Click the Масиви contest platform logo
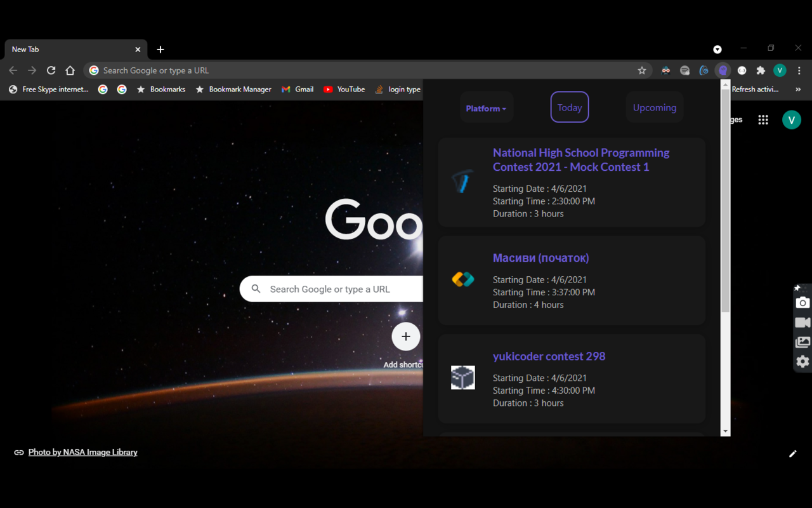The width and height of the screenshot is (812, 508). coord(463,279)
